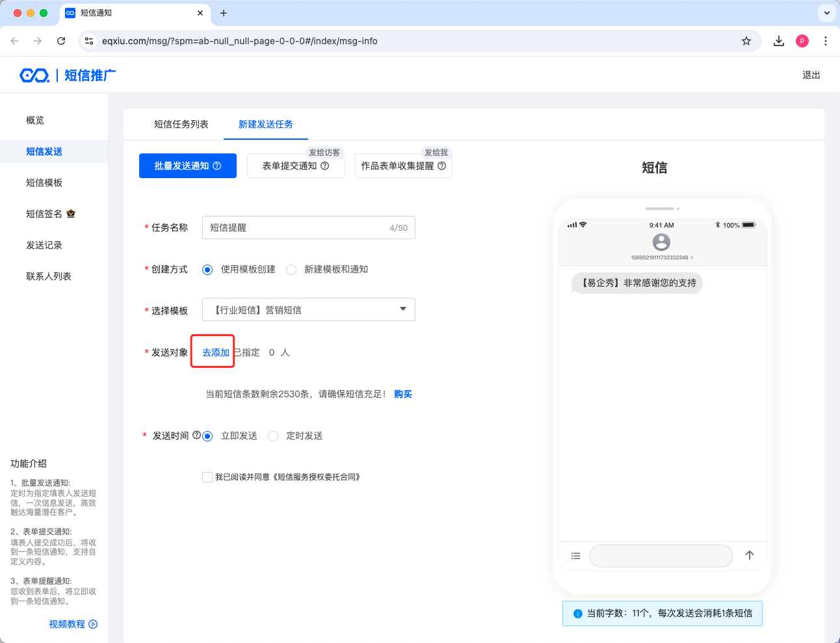Click the 去添加 link for recipients

click(215, 352)
